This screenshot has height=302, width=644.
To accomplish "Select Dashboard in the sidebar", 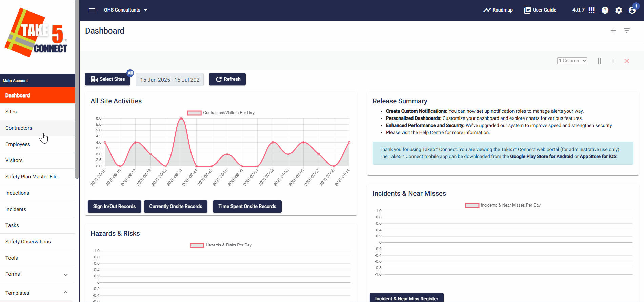I will 38,95.
